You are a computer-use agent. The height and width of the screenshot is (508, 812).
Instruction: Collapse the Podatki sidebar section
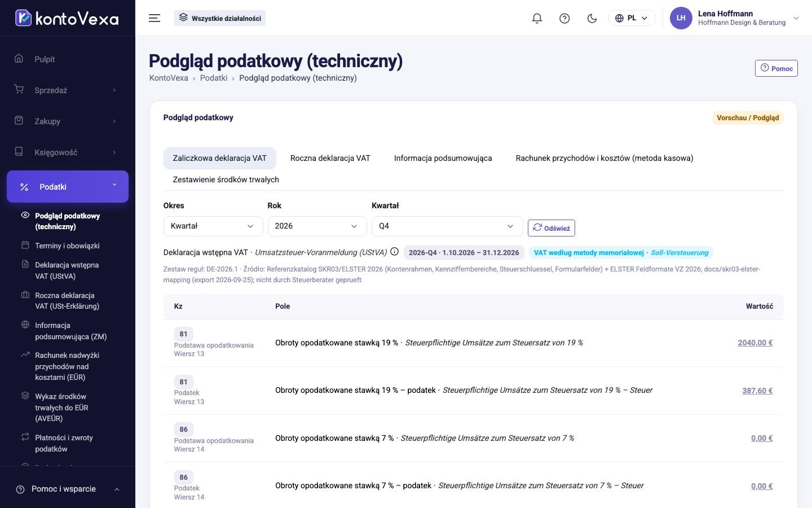[x=68, y=186]
